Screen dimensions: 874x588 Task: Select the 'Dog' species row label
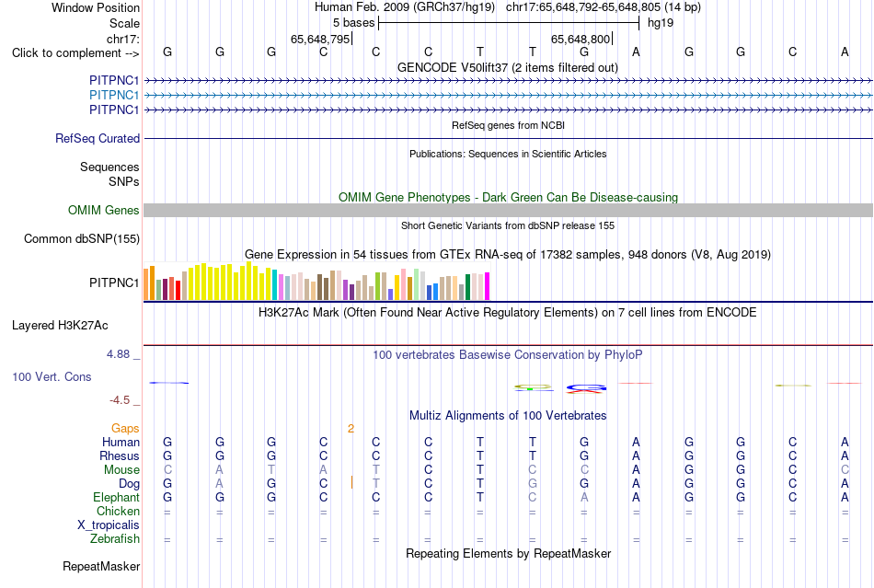click(x=129, y=484)
